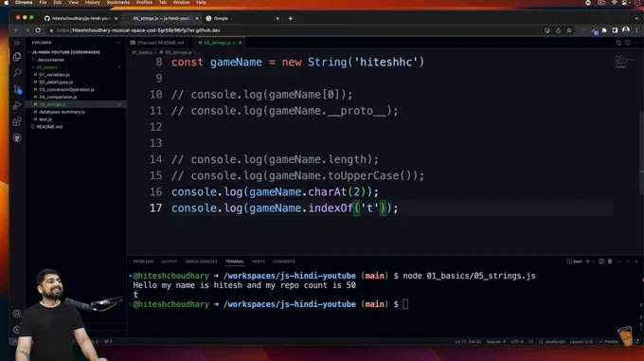Open the Source Control view
This screenshot has width=644, height=361.
17,89
